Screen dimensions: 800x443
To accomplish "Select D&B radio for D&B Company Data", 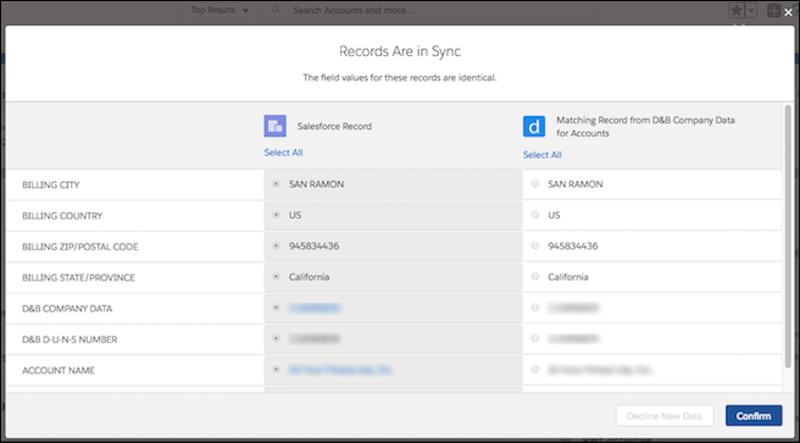I will pyautogui.click(x=535, y=307).
